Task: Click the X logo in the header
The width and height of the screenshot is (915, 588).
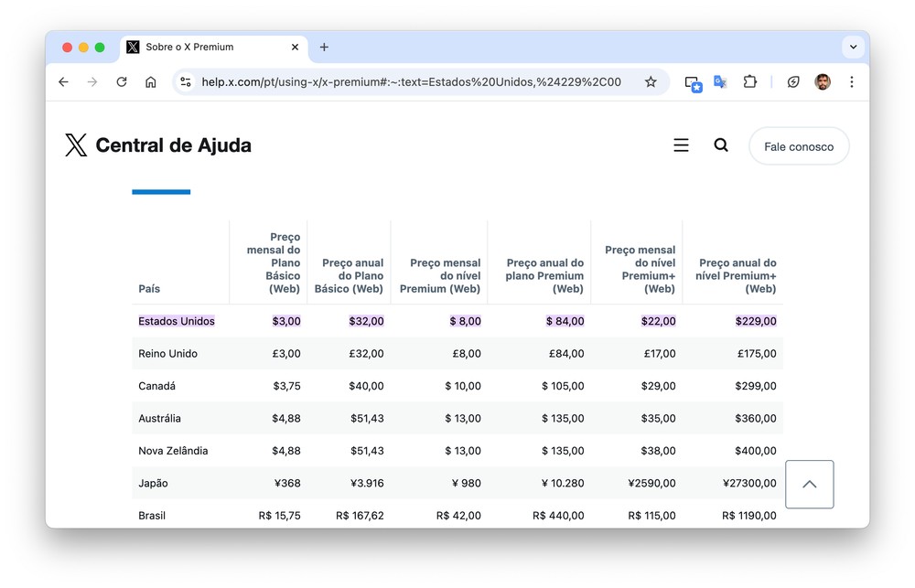Action: click(76, 145)
